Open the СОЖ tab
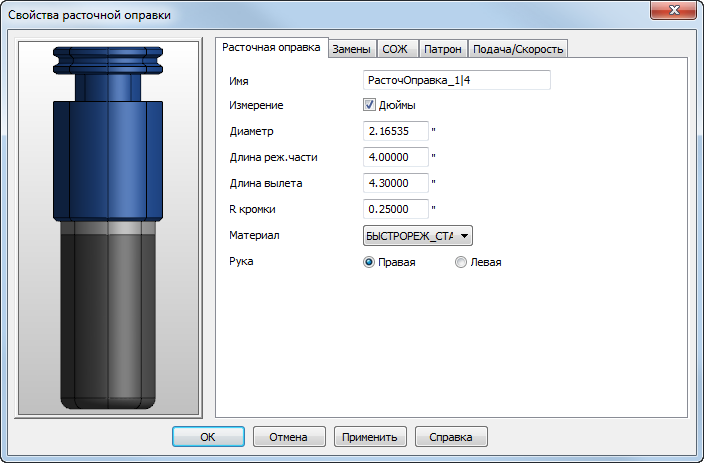The width and height of the screenshot is (704, 463). point(397,49)
